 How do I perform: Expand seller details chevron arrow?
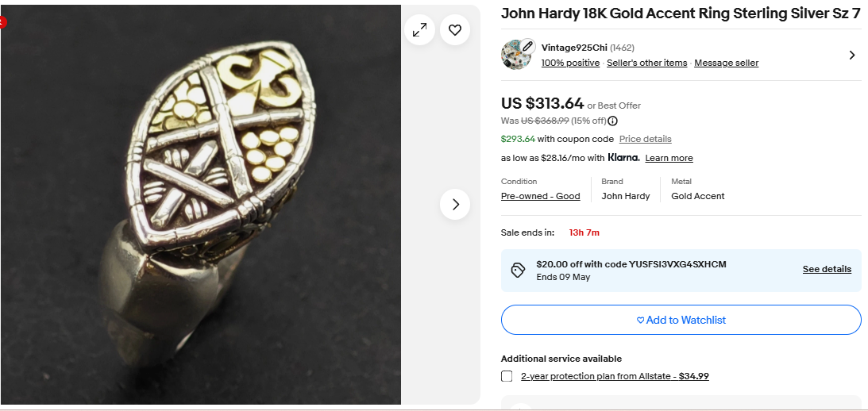click(852, 55)
